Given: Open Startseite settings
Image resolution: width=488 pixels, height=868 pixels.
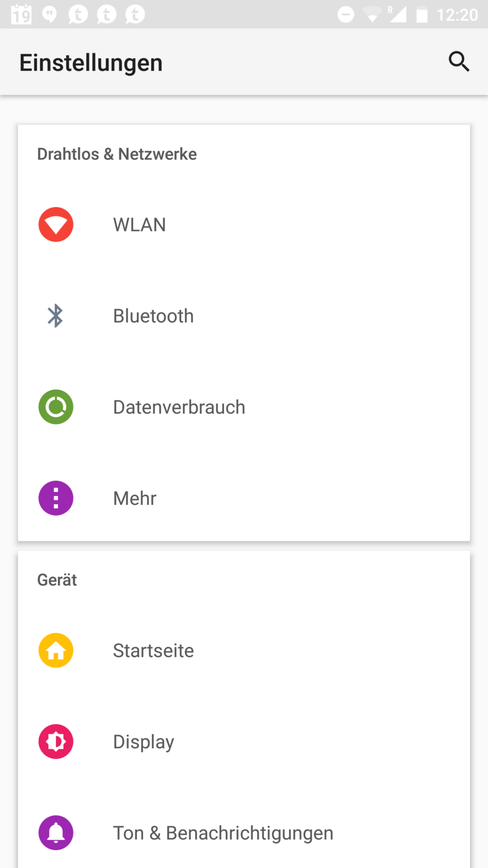Looking at the screenshot, I should [x=153, y=650].
